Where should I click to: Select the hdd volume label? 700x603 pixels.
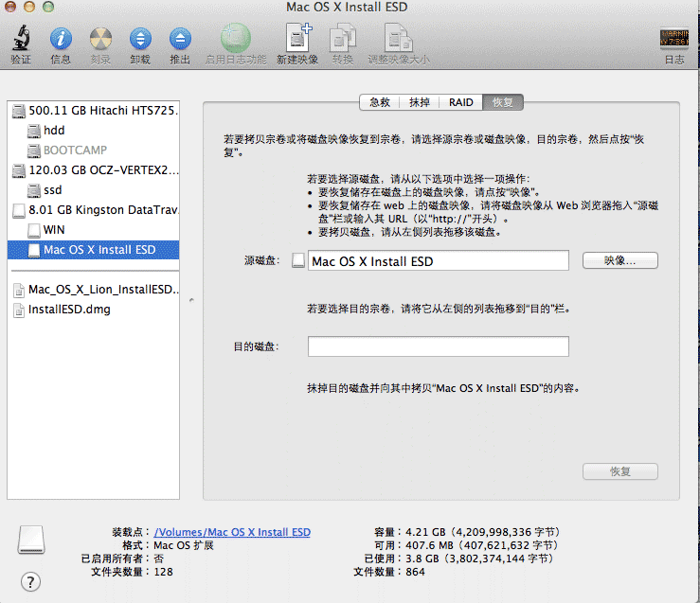pos(54,131)
